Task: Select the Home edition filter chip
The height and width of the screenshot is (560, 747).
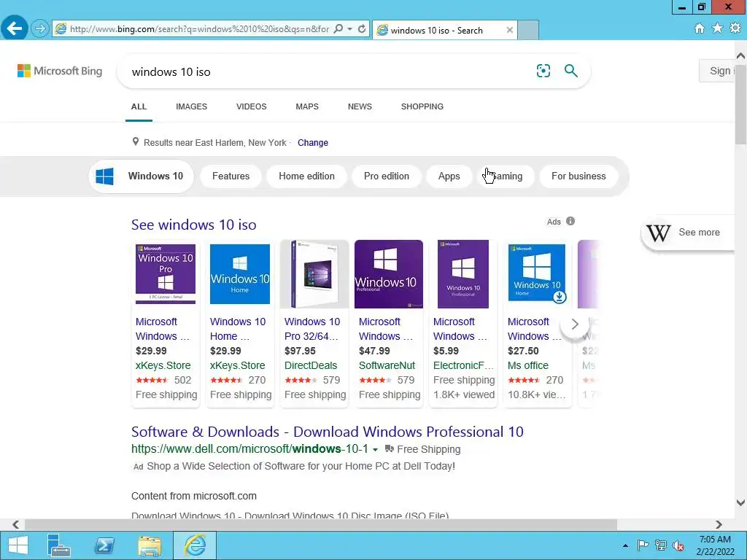Action: (x=307, y=176)
